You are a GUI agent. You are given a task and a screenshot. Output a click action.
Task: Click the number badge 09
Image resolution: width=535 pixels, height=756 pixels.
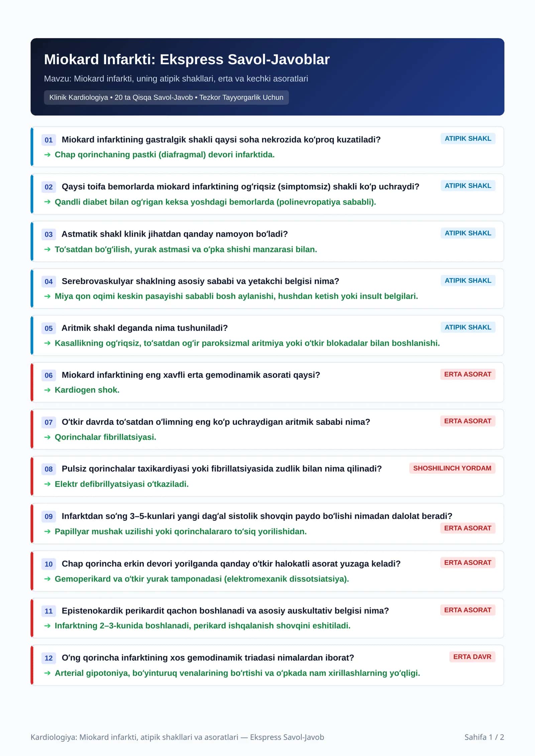48,516
